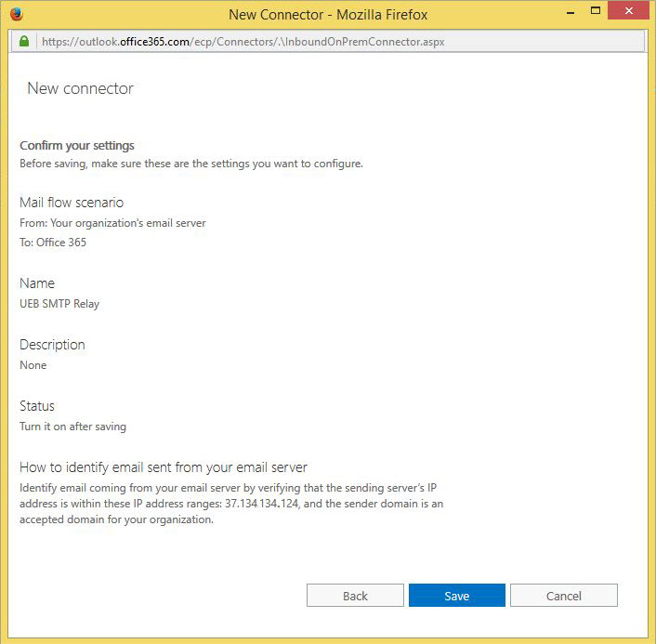Click the green padlock security icon
The image size is (656, 644).
tap(24, 42)
